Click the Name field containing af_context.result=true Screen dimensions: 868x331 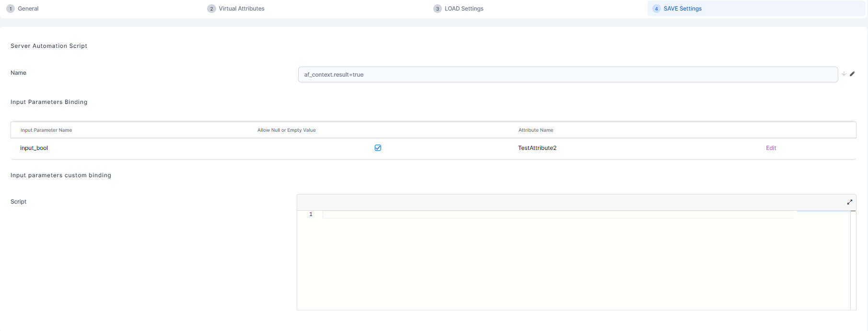pos(567,75)
